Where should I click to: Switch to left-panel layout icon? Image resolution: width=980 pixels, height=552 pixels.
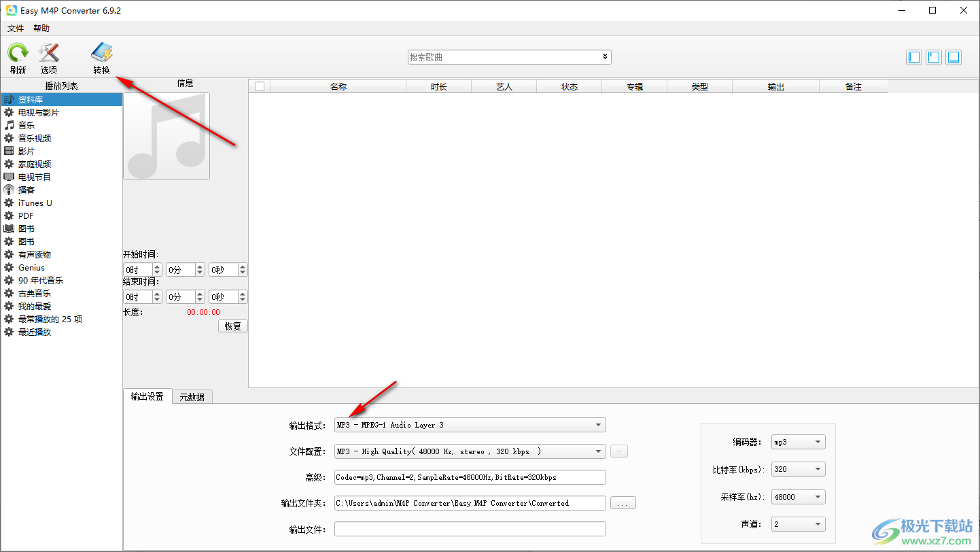(x=914, y=57)
